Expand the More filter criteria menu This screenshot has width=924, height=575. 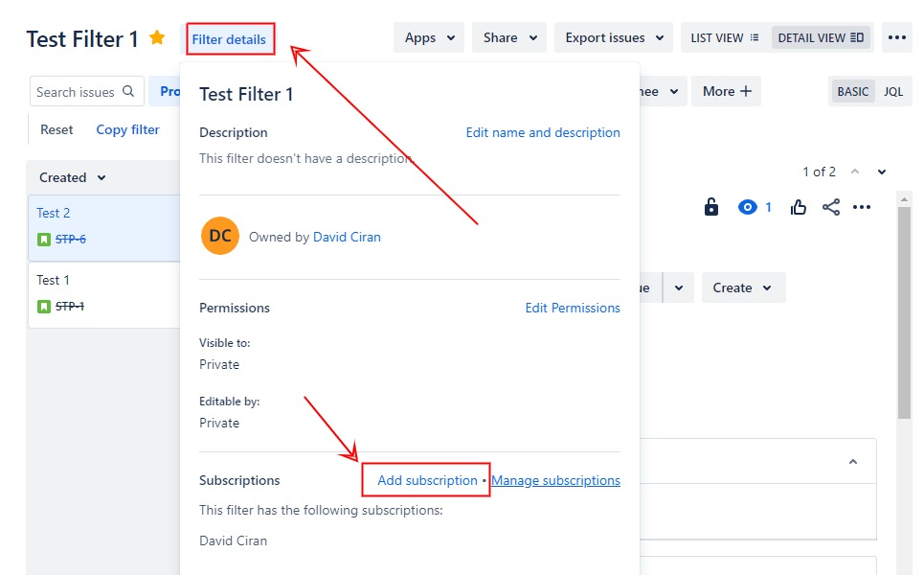click(x=726, y=91)
